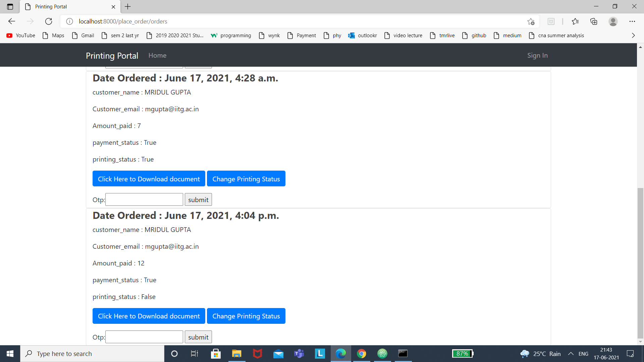This screenshot has height=362, width=644.
Task: Open Microsoft Teams from the taskbar
Action: [x=299, y=353]
